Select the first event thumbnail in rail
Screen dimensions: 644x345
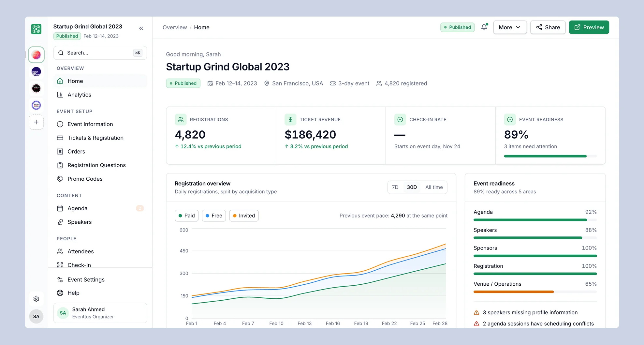pos(36,55)
